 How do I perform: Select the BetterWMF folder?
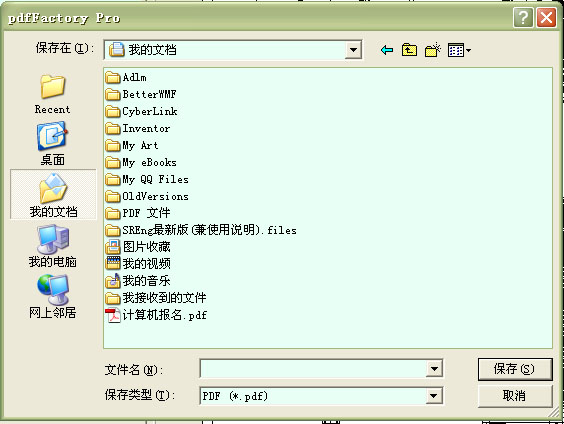click(141, 94)
